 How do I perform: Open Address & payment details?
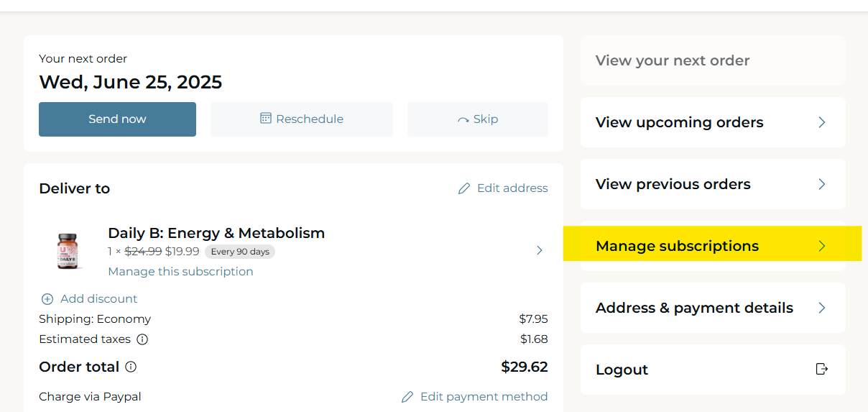click(x=694, y=308)
